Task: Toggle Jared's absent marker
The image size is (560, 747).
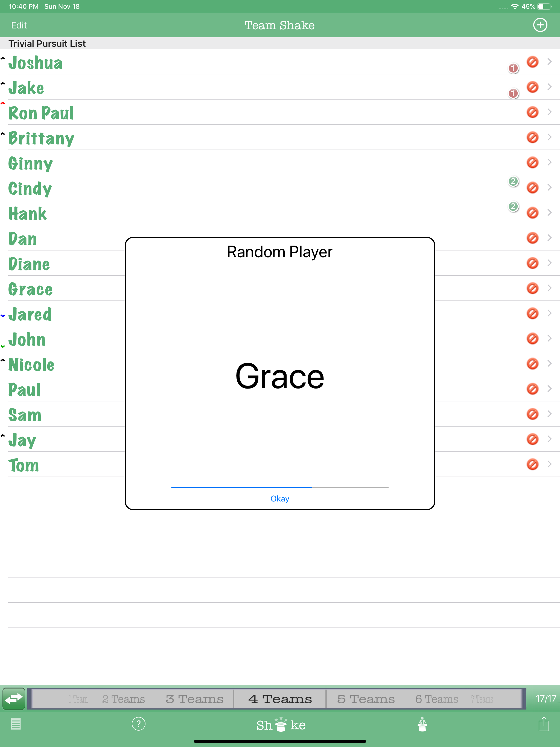Action: [x=532, y=313]
